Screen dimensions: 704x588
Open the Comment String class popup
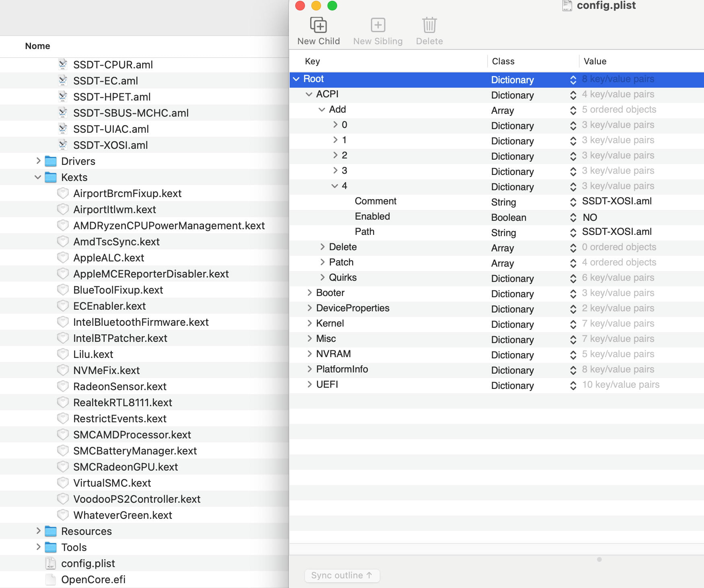[x=573, y=202]
